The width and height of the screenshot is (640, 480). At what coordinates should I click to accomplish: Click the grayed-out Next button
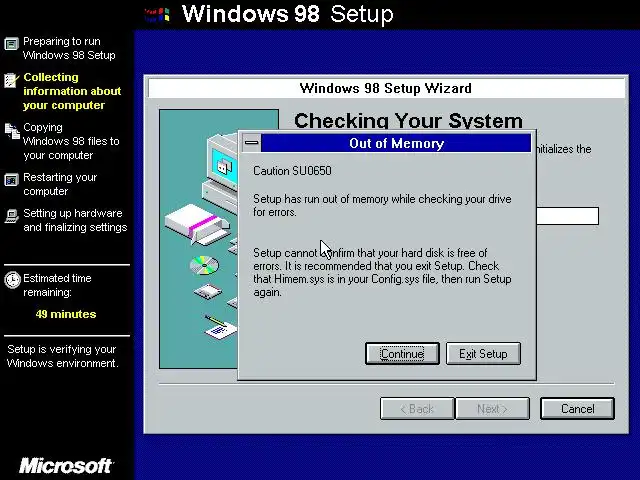coord(492,409)
